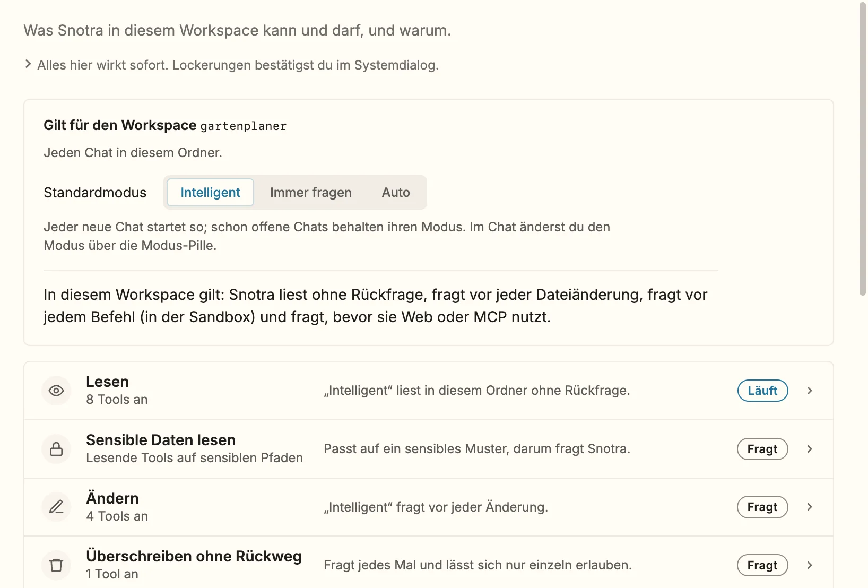This screenshot has width=868, height=588.
Task: Click the 'Lesen' row title
Action: (x=108, y=382)
